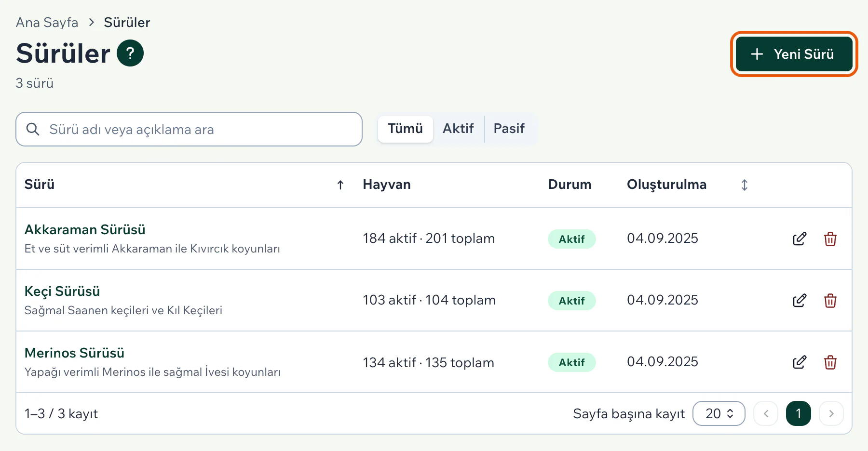The width and height of the screenshot is (868, 451).
Task: Select '134 aktif · 135 toplam' cell
Action: [428, 363]
